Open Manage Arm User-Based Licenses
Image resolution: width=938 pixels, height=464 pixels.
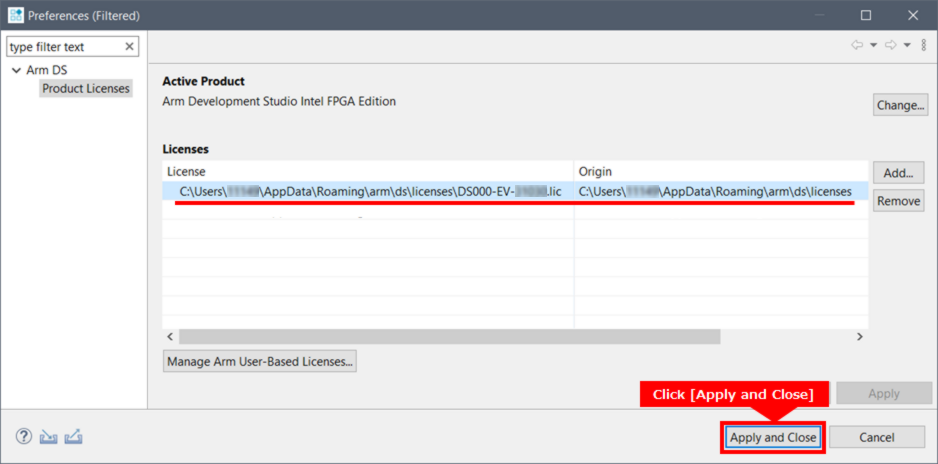point(260,361)
